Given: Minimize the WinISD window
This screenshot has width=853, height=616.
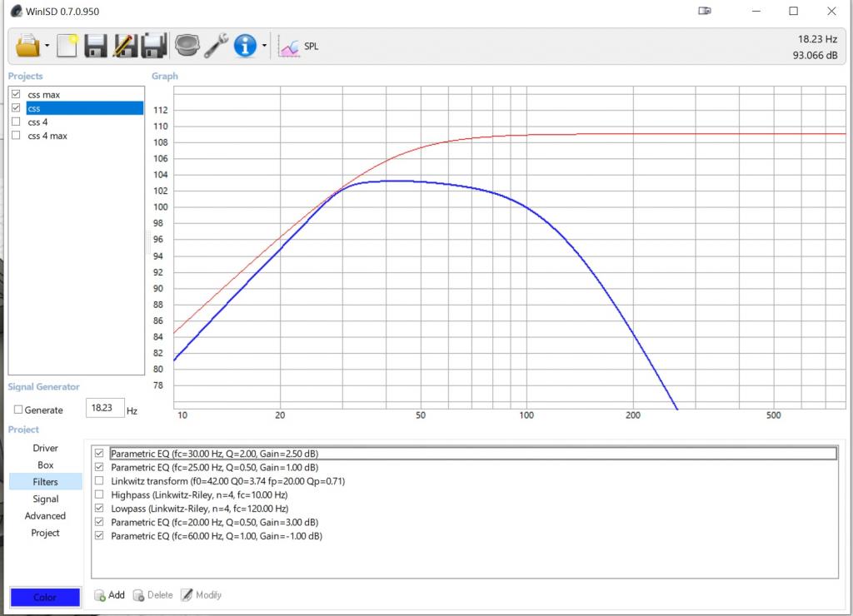Looking at the screenshot, I should tap(756, 11).
